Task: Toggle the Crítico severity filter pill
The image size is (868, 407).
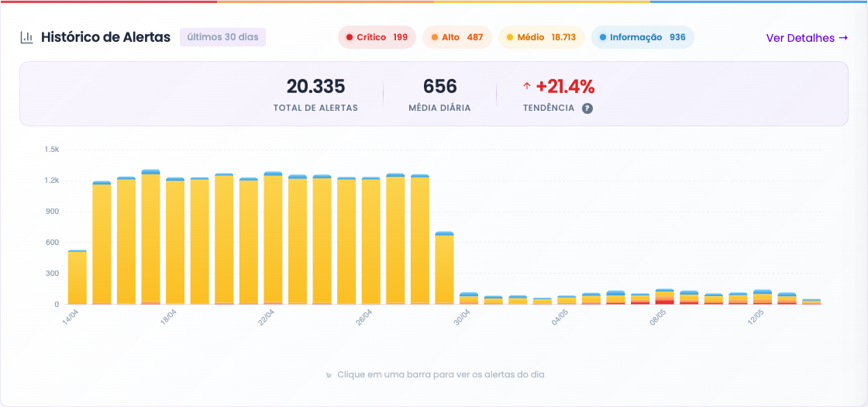Action: coord(377,38)
